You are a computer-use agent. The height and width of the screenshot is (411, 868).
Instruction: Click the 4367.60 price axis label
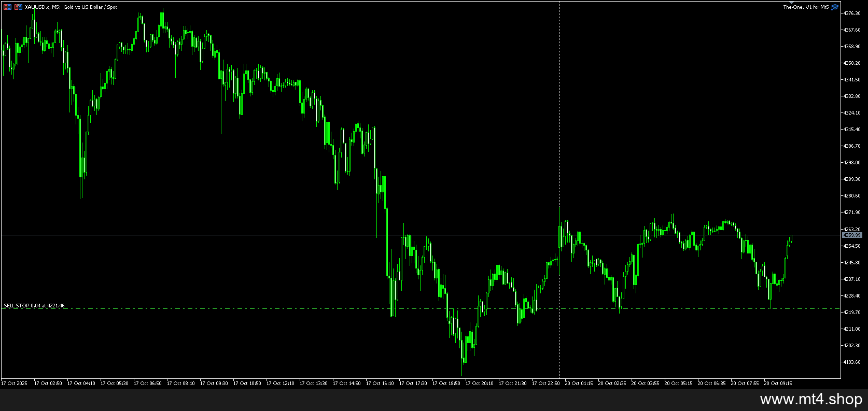(852, 30)
